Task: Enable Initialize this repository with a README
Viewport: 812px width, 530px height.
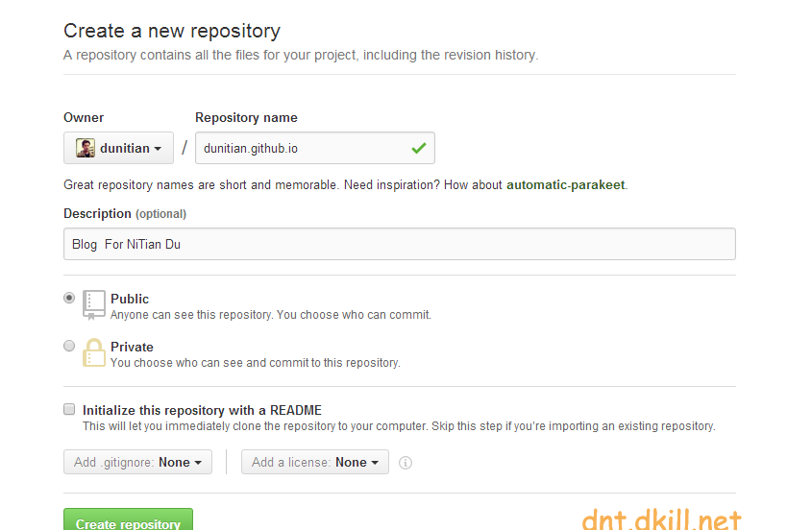Action: [69, 409]
